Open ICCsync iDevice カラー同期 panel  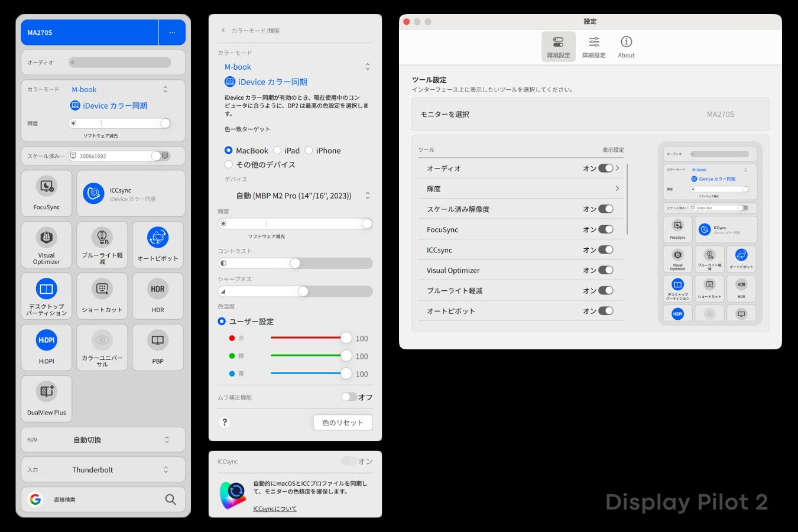coord(130,193)
